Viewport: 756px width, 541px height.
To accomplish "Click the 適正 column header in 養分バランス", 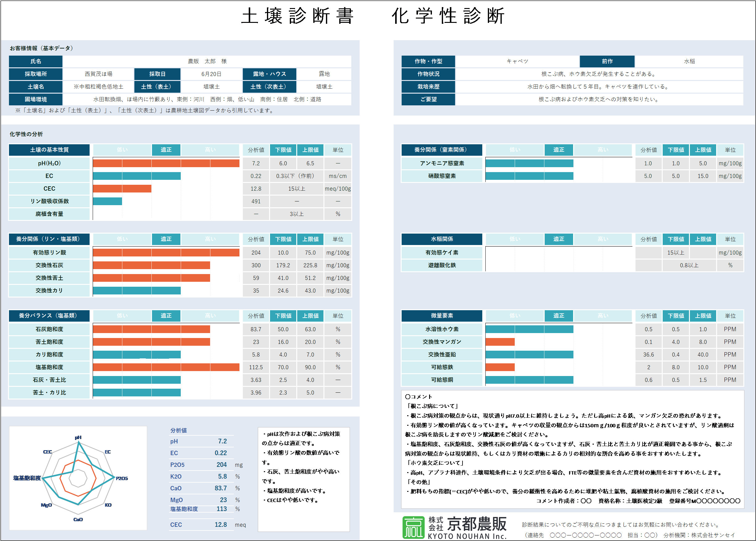I will (x=166, y=315).
